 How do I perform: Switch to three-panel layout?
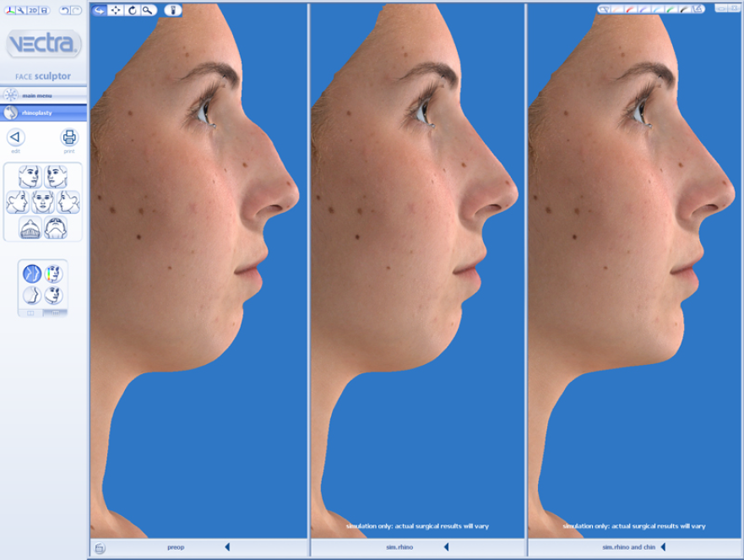click(55, 313)
